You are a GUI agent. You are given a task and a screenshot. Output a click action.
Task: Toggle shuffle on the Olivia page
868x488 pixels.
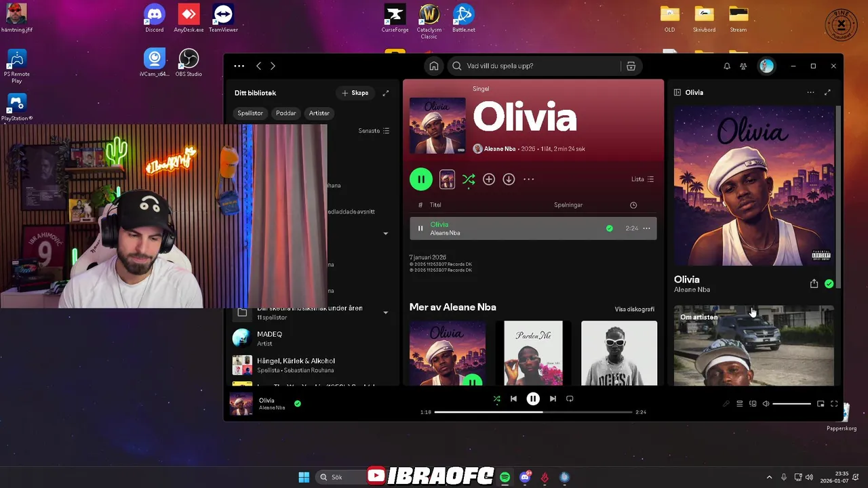pyautogui.click(x=469, y=179)
